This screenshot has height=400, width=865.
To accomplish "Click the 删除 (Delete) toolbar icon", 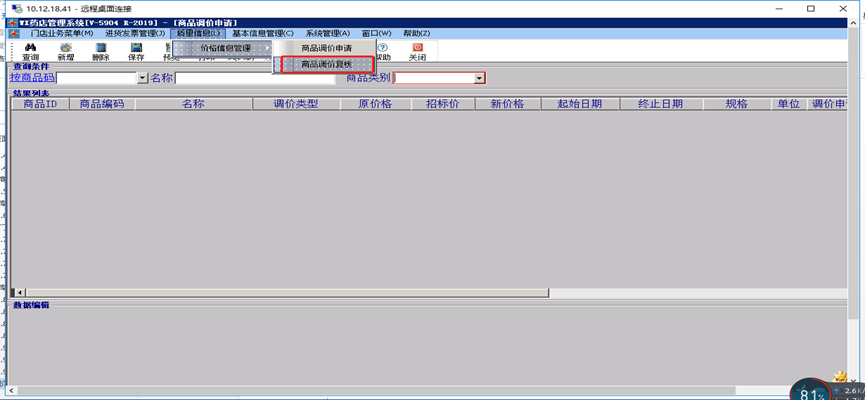I will (x=100, y=48).
